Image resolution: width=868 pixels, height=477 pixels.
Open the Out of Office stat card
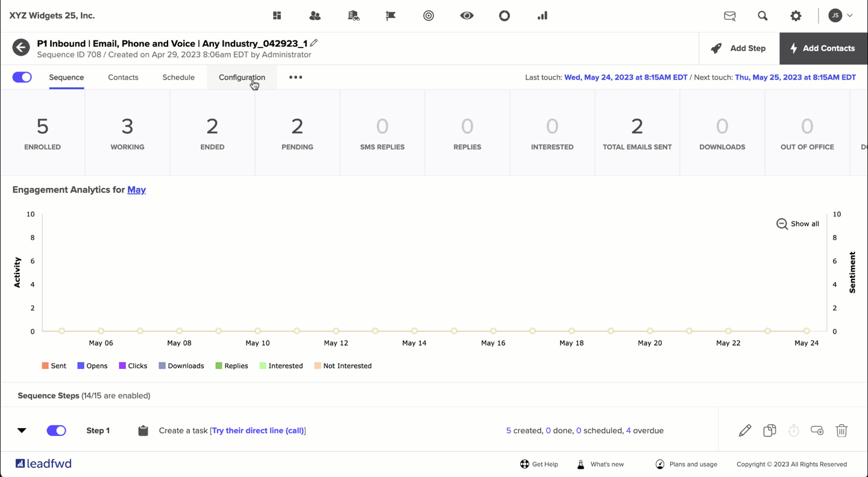point(807,133)
